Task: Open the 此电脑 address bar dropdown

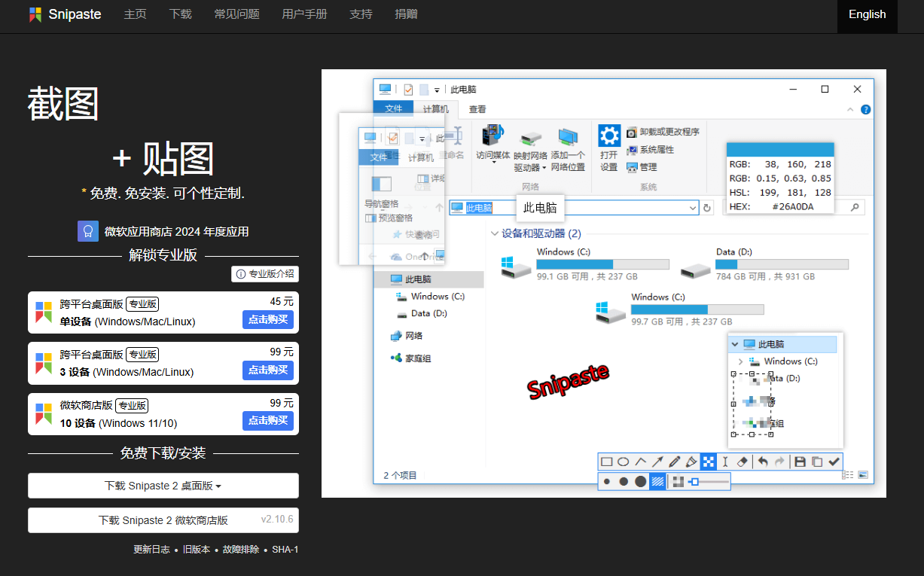Action: pyautogui.click(x=694, y=207)
